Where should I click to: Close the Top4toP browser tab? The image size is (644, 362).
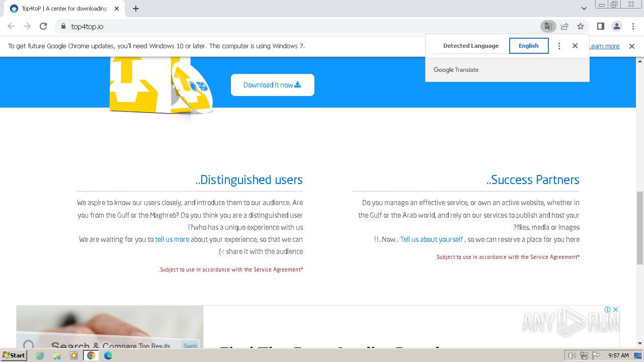[x=117, y=9]
